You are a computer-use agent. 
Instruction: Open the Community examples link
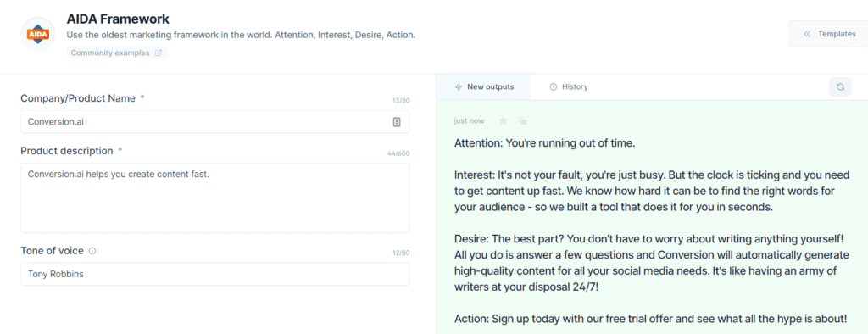tap(117, 53)
